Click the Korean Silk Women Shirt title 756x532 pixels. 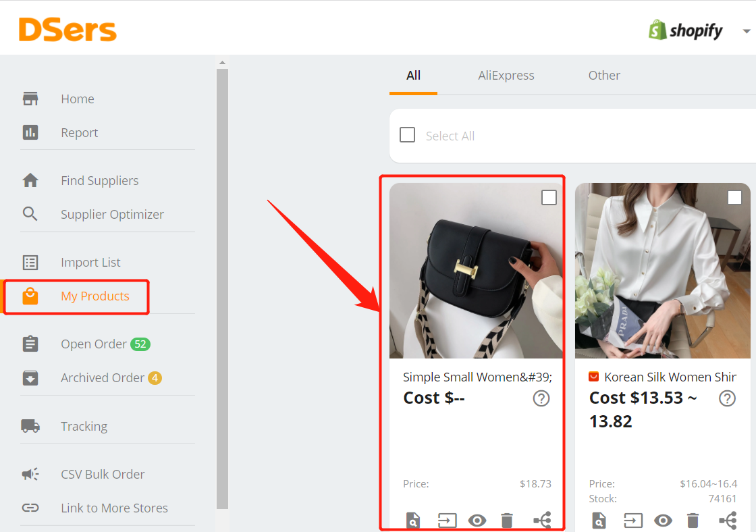[x=670, y=377]
